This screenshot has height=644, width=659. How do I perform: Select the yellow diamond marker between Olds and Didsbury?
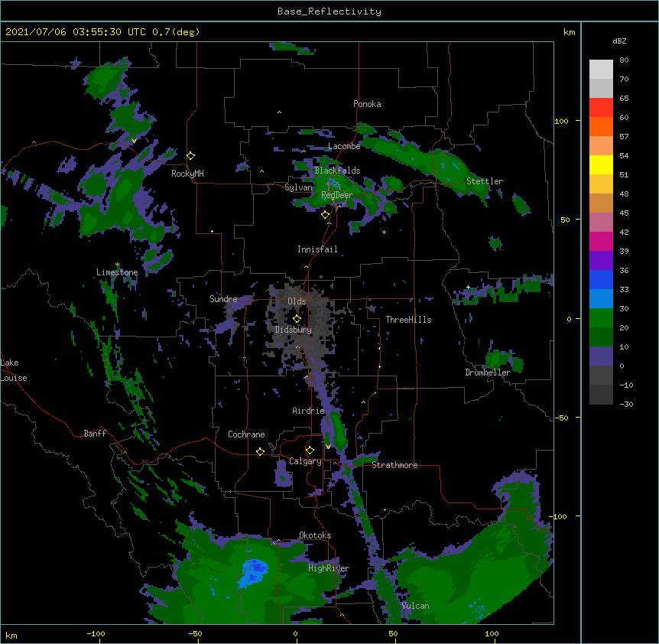[297, 319]
